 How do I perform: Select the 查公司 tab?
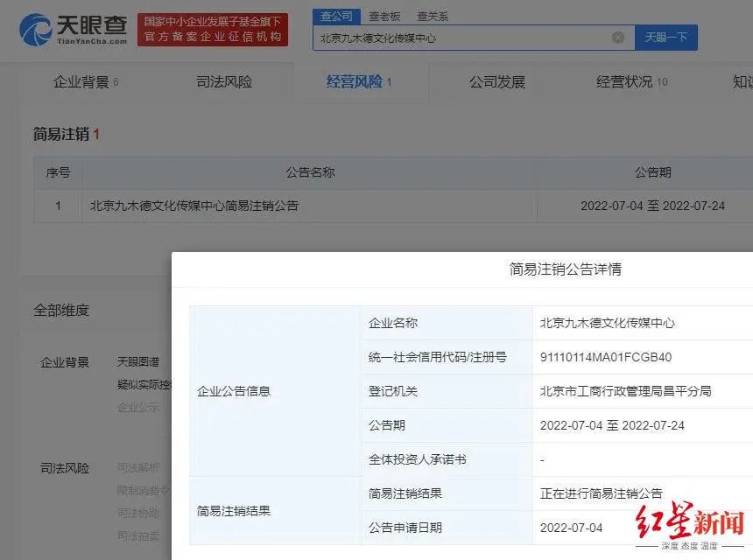[x=338, y=15]
